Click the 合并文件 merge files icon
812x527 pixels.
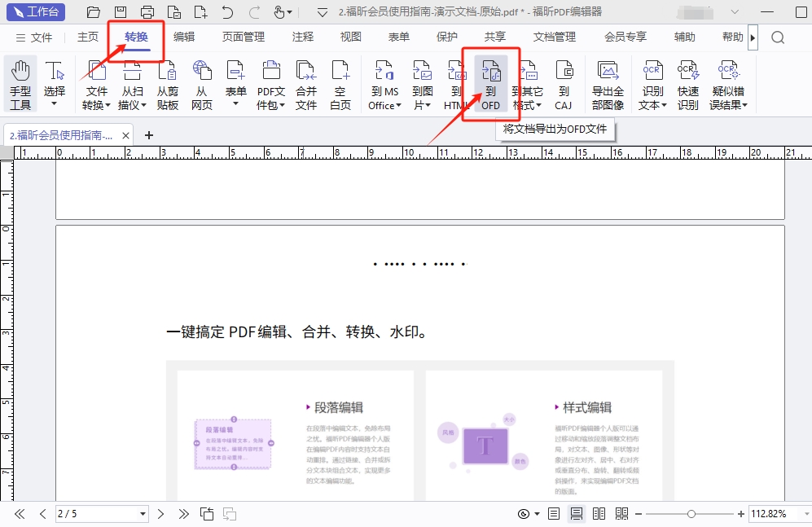pyautogui.click(x=306, y=84)
